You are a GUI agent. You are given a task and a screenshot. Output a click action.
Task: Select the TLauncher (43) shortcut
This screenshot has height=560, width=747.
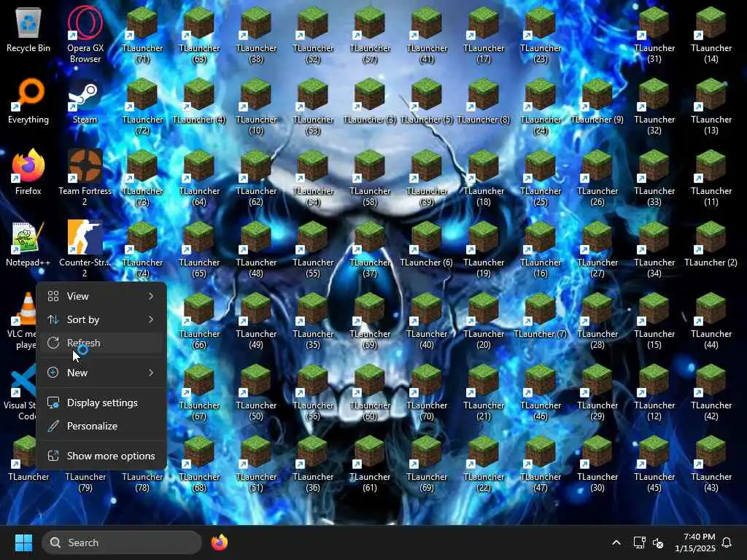(711, 463)
